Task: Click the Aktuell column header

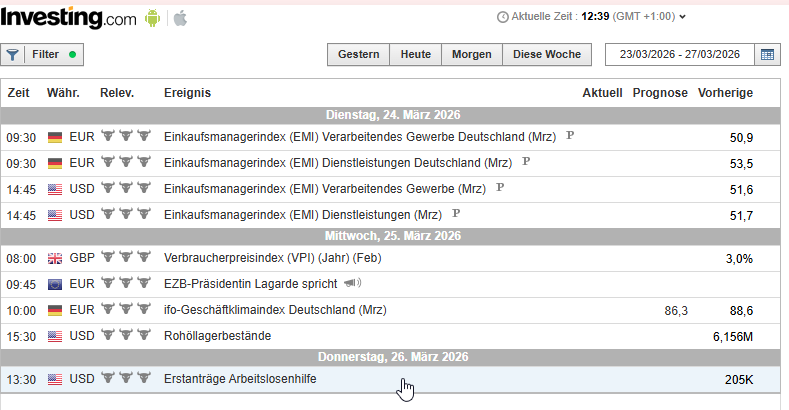Action: click(x=602, y=93)
